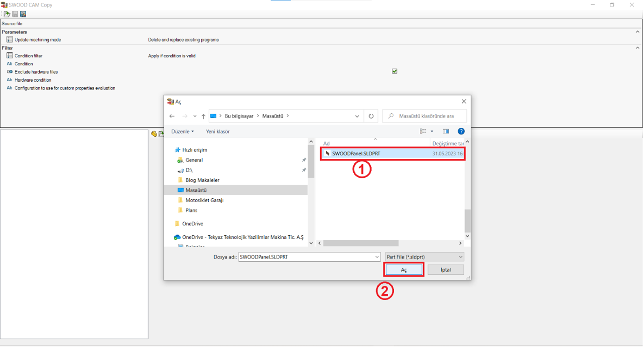Click the Delete and replace existing programs value
This screenshot has width=644, height=349.
[183, 40]
